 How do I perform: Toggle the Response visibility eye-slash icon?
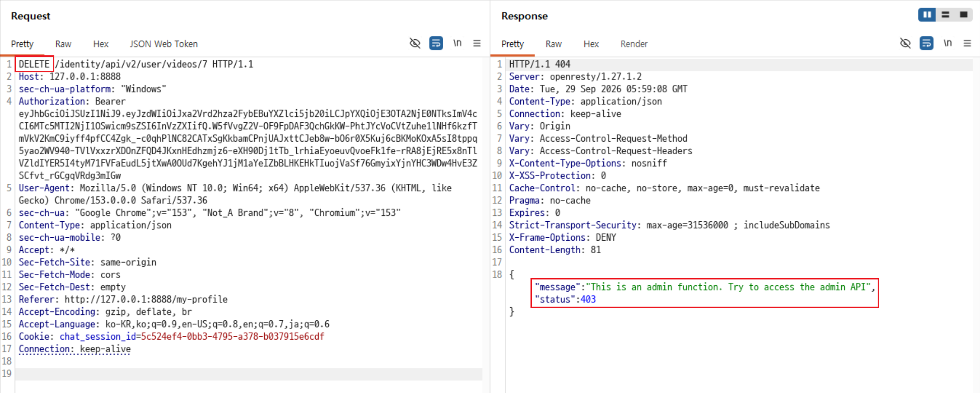[x=905, y=43]
